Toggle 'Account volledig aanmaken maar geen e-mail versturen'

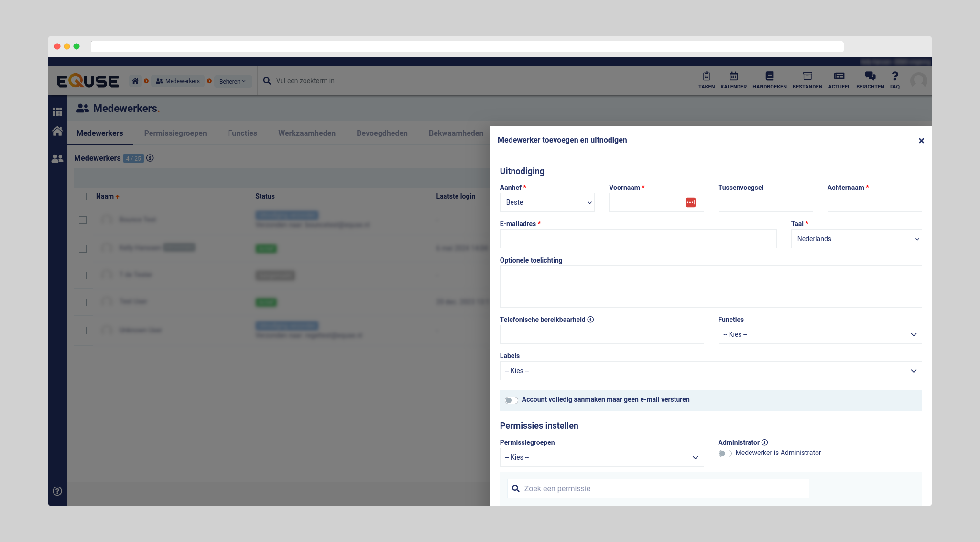(511, 400)
